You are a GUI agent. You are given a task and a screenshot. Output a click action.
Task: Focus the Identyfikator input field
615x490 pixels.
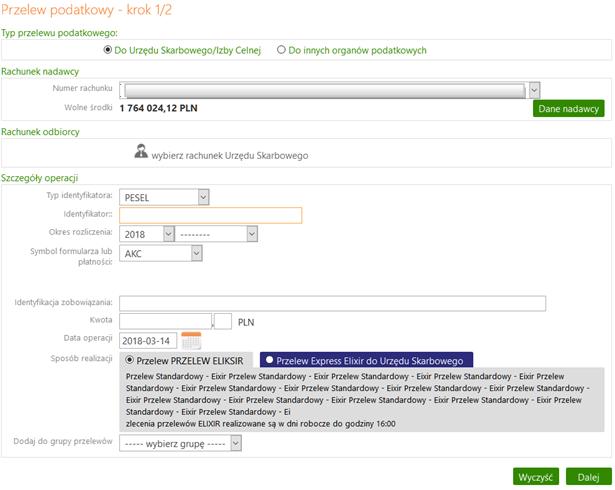click(211, 215)
